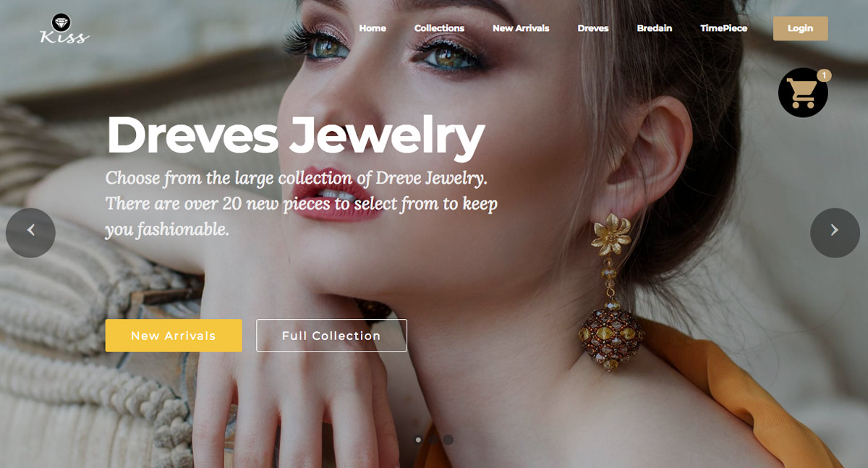Image resolution: width=868 pixels, height=468 pixels.
Task: Click the Dreves Jewelry headline
Action: pyautogui.click(x=295, y=136)
